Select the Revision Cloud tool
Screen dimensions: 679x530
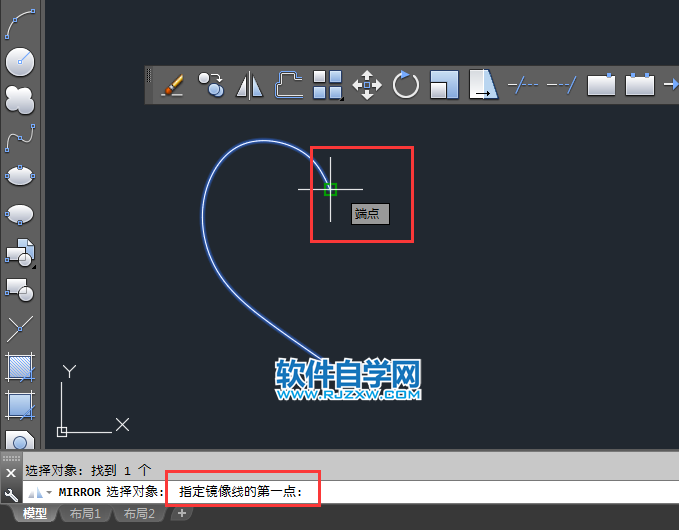click(x=20, y=100)
